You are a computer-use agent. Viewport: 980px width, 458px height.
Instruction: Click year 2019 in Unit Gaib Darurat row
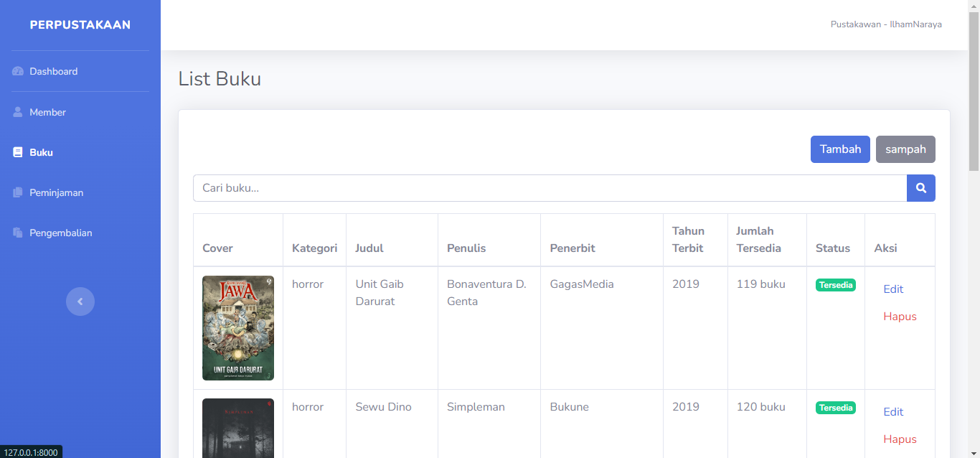click(x=686, y=284)
